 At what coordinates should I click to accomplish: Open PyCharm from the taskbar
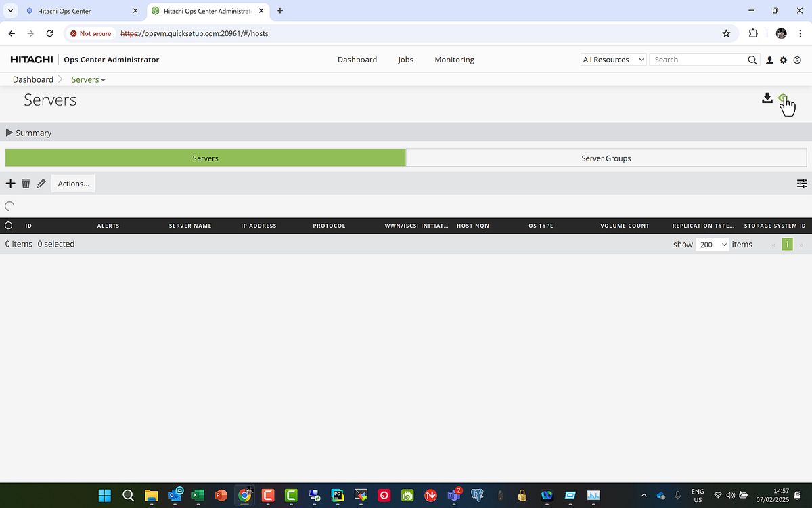[x=337, y=495]
